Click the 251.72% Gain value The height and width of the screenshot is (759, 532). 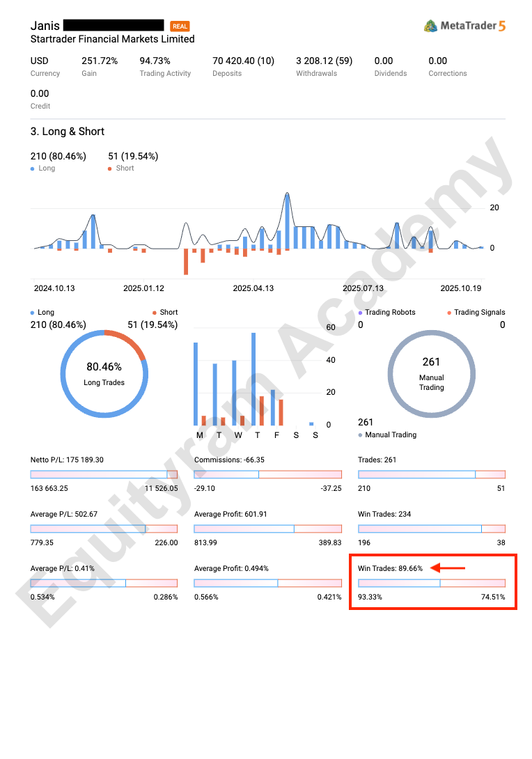click(100, 61)
